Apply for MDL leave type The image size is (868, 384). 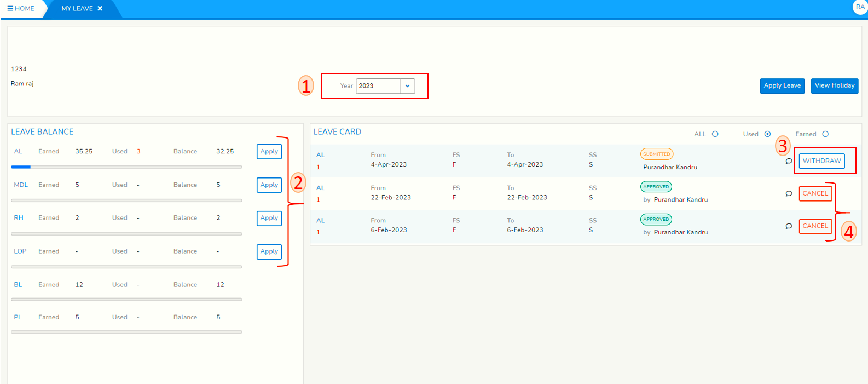click(x=269, y=185)
